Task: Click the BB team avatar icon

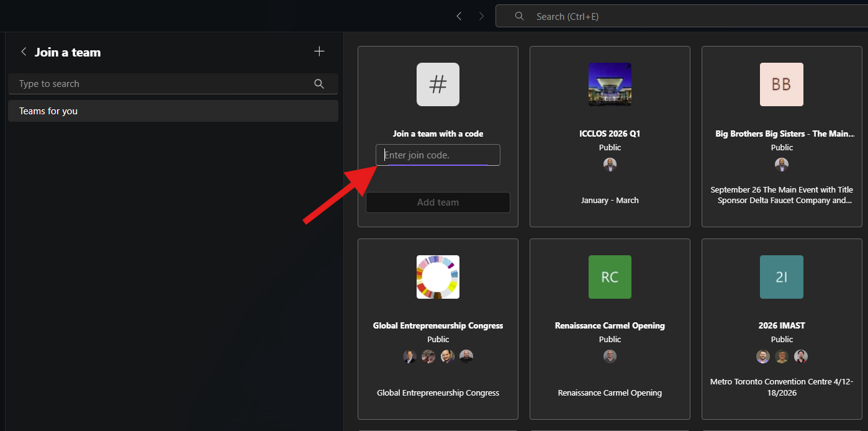Action: (x=781, y=84)
